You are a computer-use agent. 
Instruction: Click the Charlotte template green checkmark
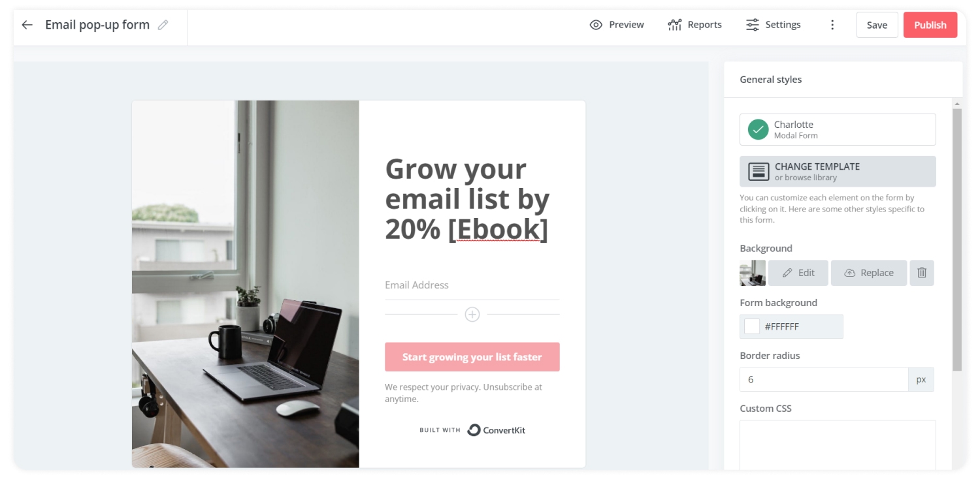click(758, 129)
